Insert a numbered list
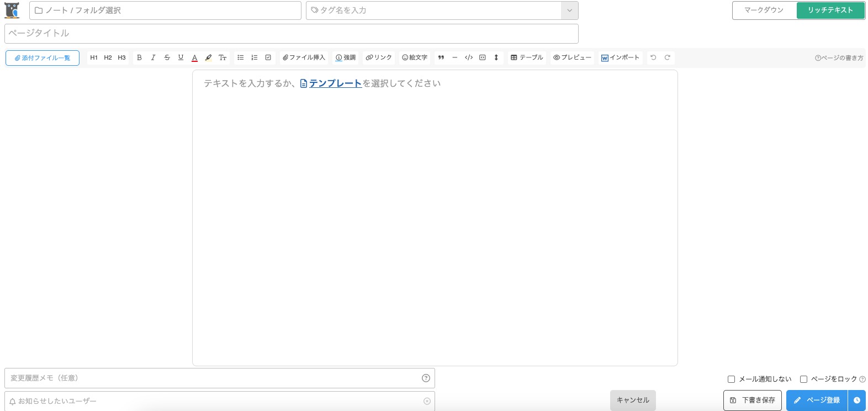 254,57
